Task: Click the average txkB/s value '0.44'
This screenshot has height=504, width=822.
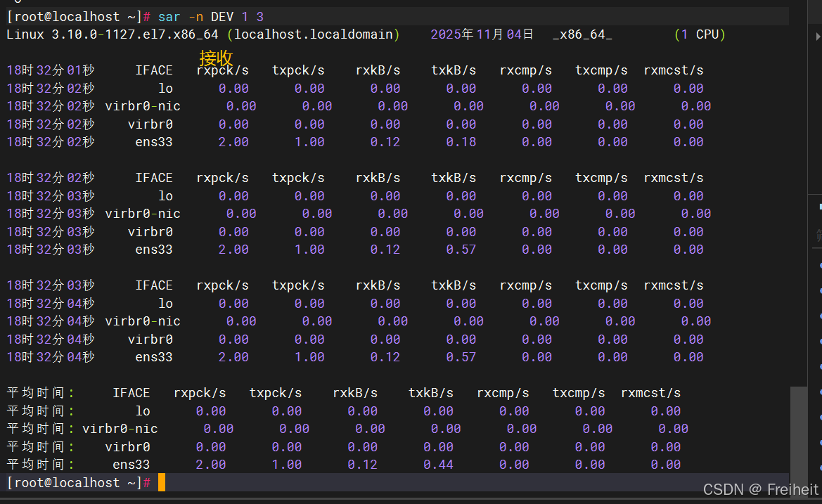Action: point(438,465)
